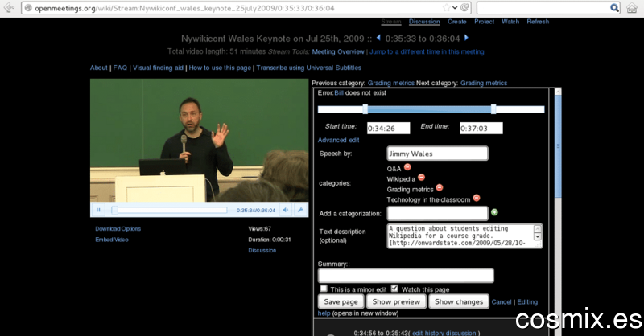Open Download Options
Screen dimensions: 644x336
pyautogui.click(x=118, y=228)
